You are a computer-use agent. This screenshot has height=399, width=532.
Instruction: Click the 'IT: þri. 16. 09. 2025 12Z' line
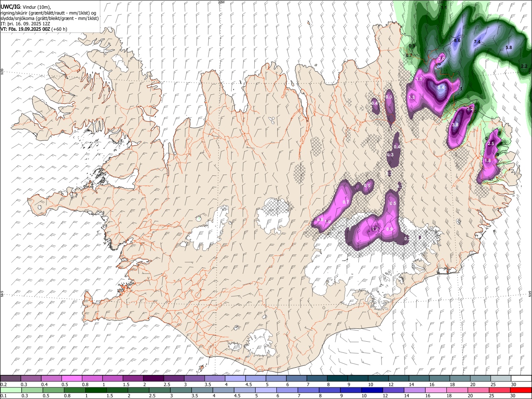point(25,24)
